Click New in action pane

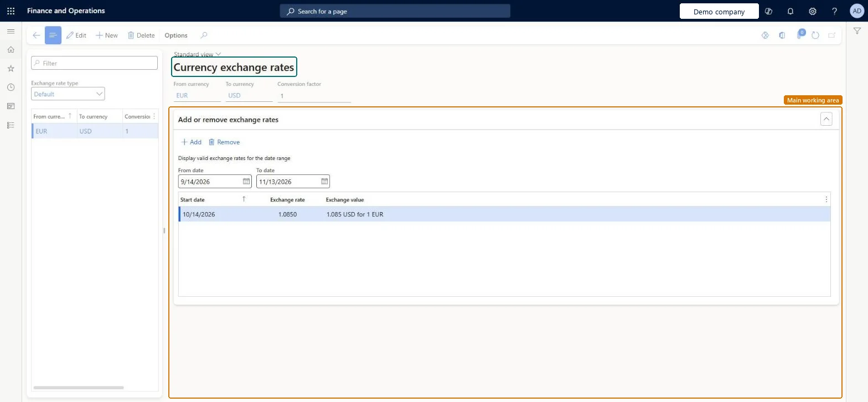[107, 35]
